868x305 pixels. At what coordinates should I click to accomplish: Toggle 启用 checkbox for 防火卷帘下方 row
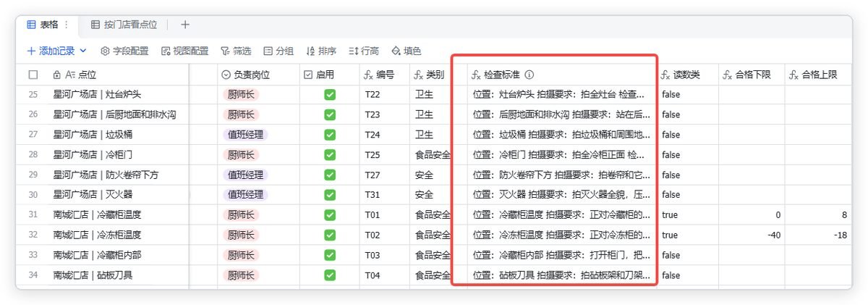coord(330,175)
